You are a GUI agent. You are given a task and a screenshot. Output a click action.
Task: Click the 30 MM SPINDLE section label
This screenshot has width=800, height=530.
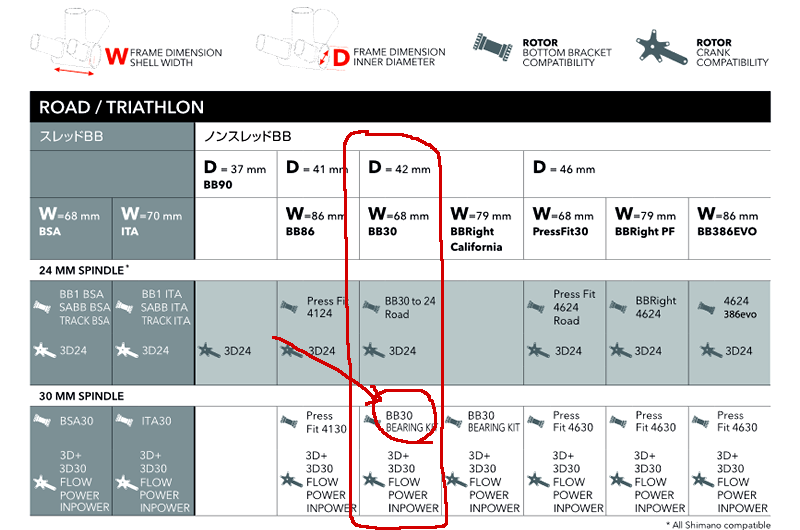[81, 396]
